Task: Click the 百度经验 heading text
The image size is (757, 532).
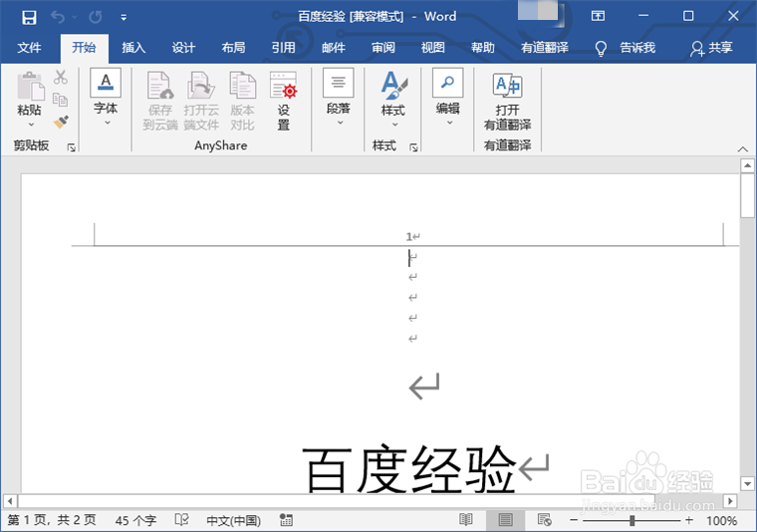Action: (x=409, y=469)
